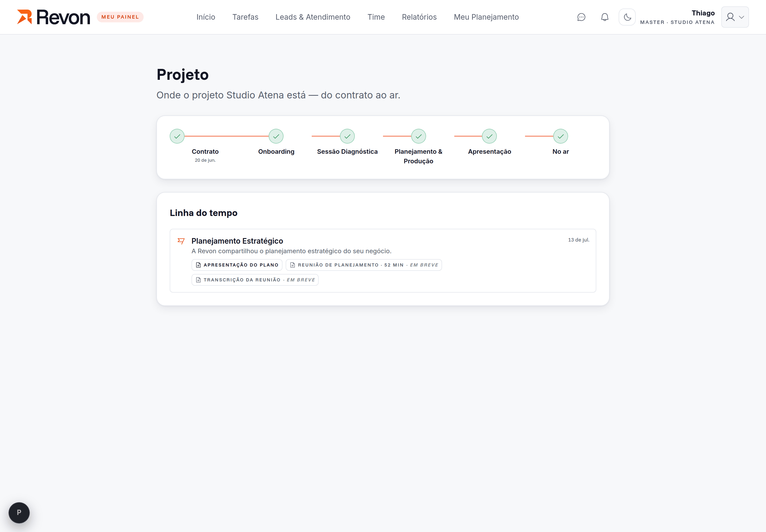The height and width of the screenshot is (532, 766).
Task: Click the No ar step label
Action: pos(561,152)
